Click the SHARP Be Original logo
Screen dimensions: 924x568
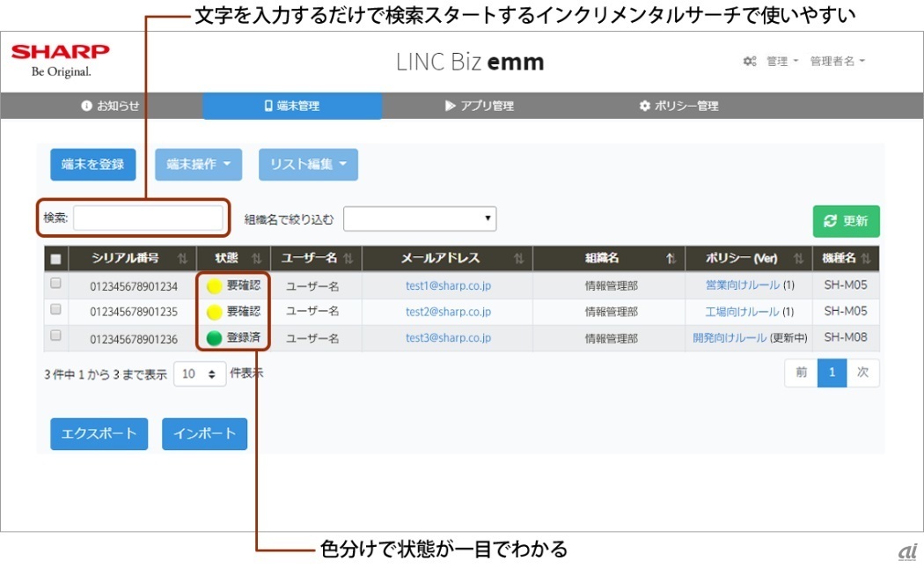point(60,61)
